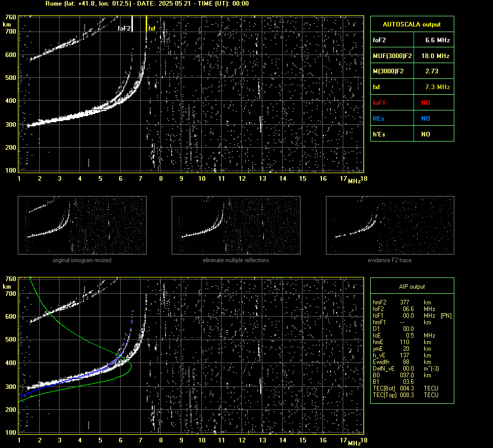Click the '760' km axis label on top ionogram
Image resolution: width=493 pixels, height=448 pixels.
click(x=10, y=17)
